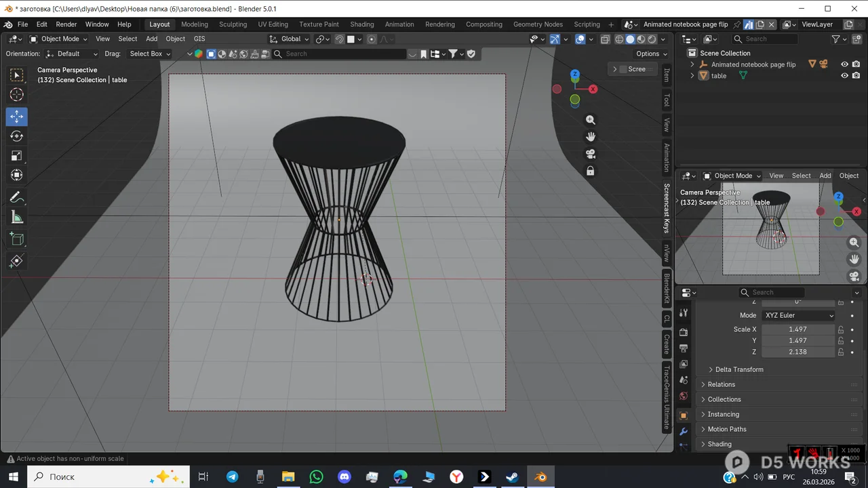Click the red X axis gizmo ball
Viewport: 868px width, 488px height.
pos(593,89)
